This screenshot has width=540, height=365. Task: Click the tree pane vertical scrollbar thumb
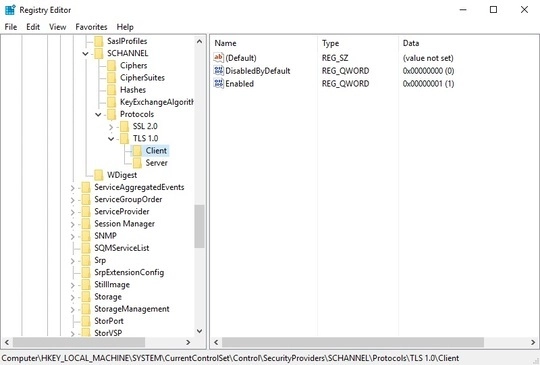tap(199, 226)
